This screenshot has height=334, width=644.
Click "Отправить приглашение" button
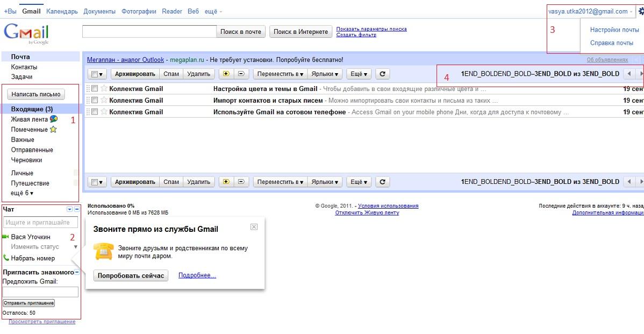(x=28, y=303)
